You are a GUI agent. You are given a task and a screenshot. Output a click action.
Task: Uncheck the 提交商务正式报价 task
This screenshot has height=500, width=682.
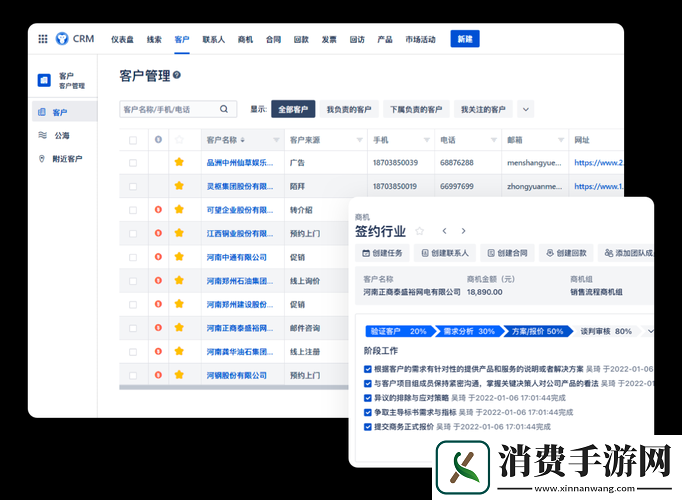point(368,427)
